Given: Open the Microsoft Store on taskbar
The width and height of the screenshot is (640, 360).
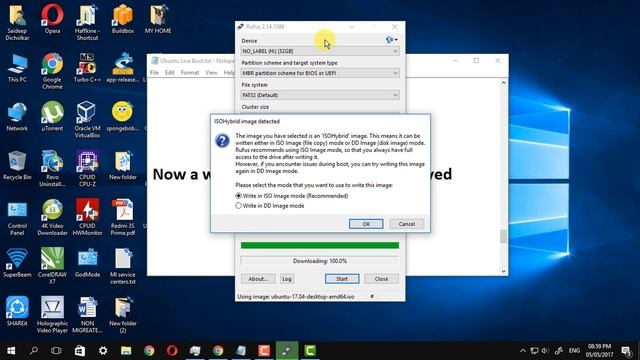Looking at the screenshot, I should [x=80, y=351].
